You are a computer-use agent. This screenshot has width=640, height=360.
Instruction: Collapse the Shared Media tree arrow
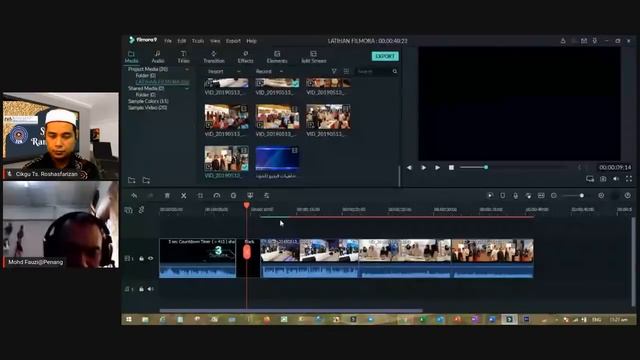[x=187, y=89]
